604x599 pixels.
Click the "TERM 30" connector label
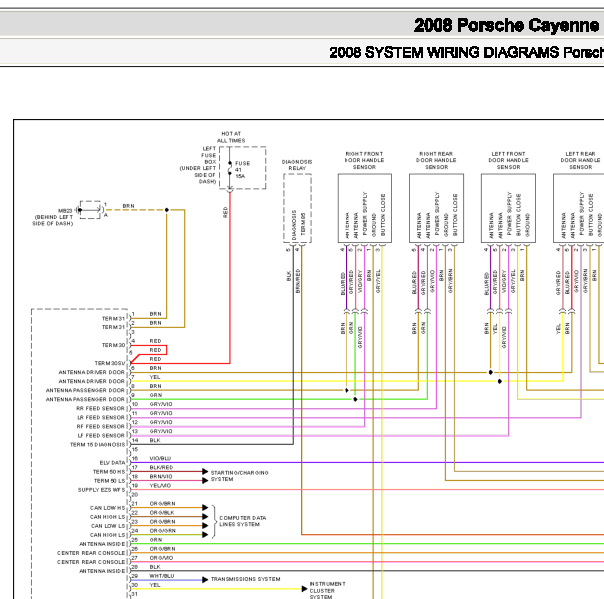(x=113, y=345)
